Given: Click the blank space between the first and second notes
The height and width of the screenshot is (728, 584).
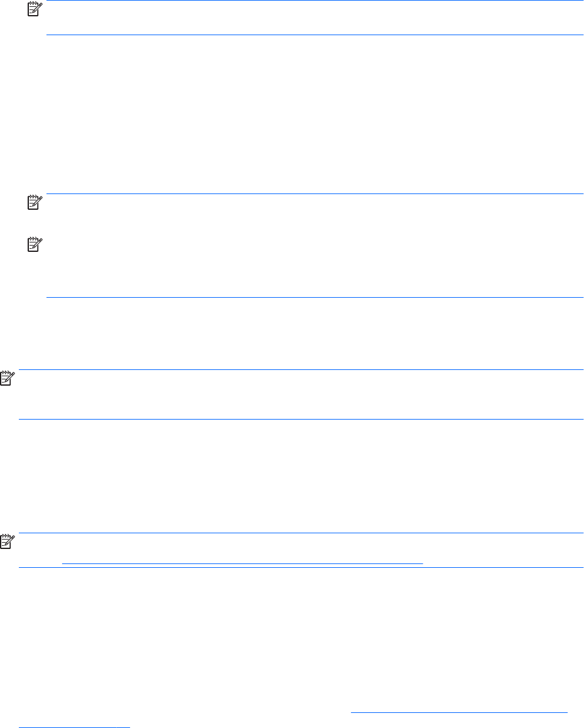Looking at the screenshot, I should pos(314,113).
